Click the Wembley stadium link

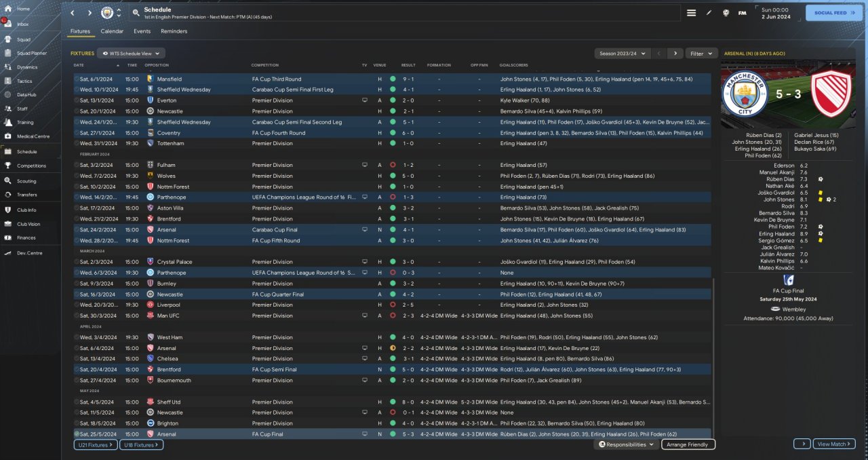793,309
